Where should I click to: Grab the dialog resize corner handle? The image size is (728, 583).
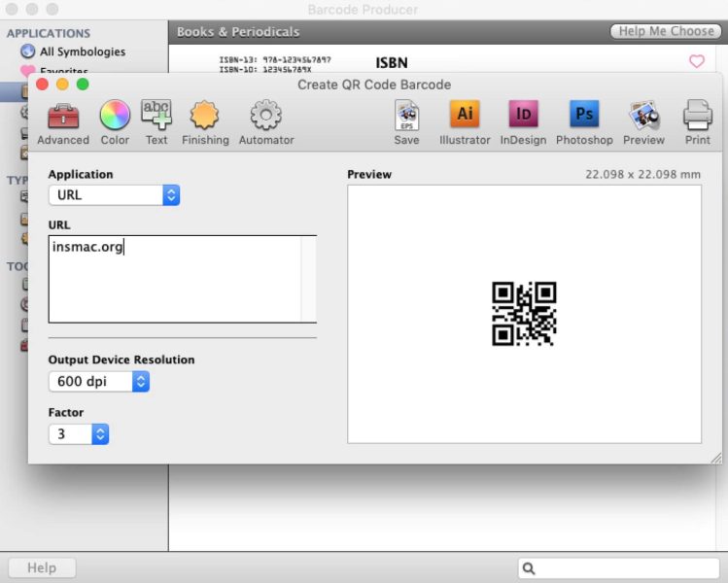[x=716, y=458]
